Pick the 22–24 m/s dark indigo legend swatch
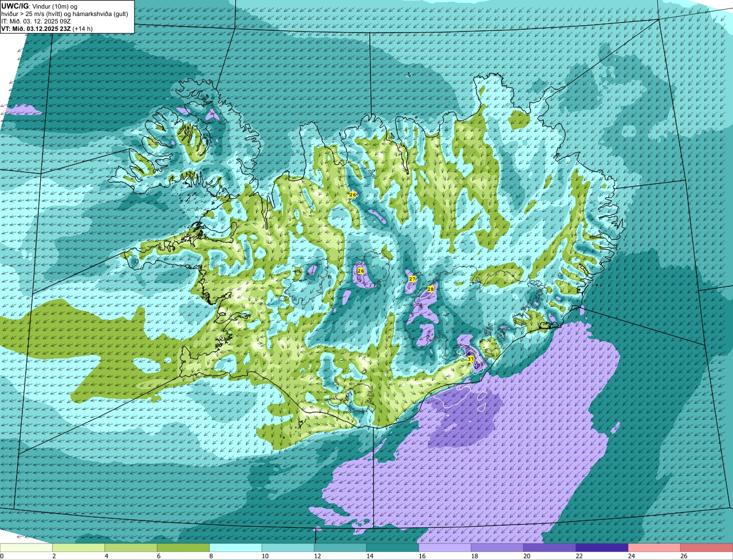This screenshot has height=560, width=733. 602,547
